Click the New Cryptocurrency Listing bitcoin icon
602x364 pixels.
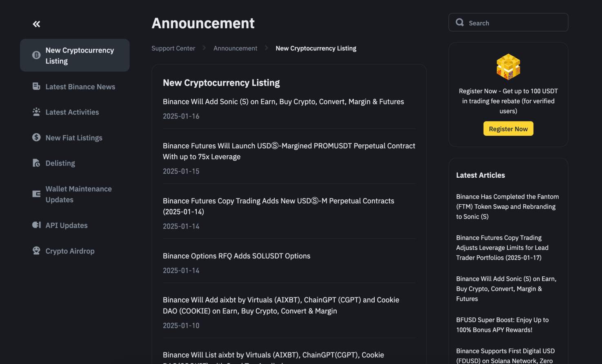coord(36,55)
